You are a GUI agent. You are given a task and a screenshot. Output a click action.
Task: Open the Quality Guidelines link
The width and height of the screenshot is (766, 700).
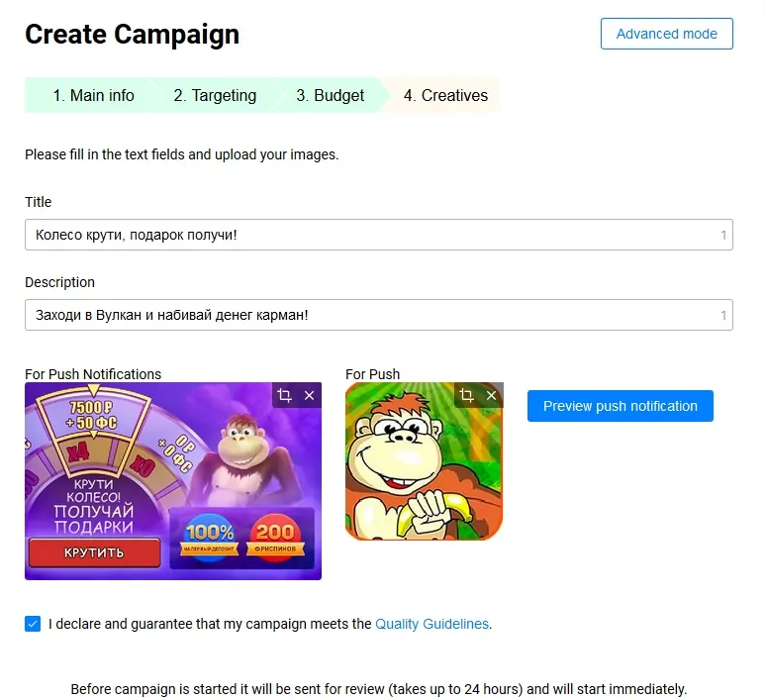pyautogui.click(x=431, y=624)
